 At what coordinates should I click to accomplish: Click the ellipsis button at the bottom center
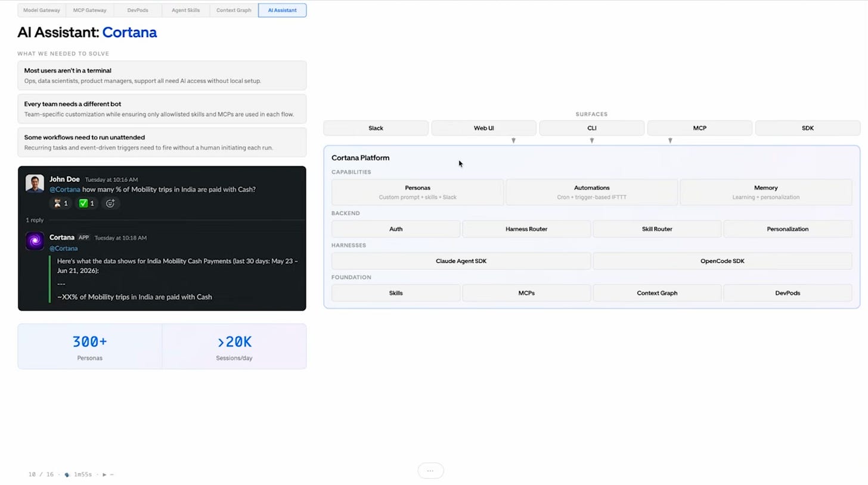pyautogui.click(x=430, y=471)
